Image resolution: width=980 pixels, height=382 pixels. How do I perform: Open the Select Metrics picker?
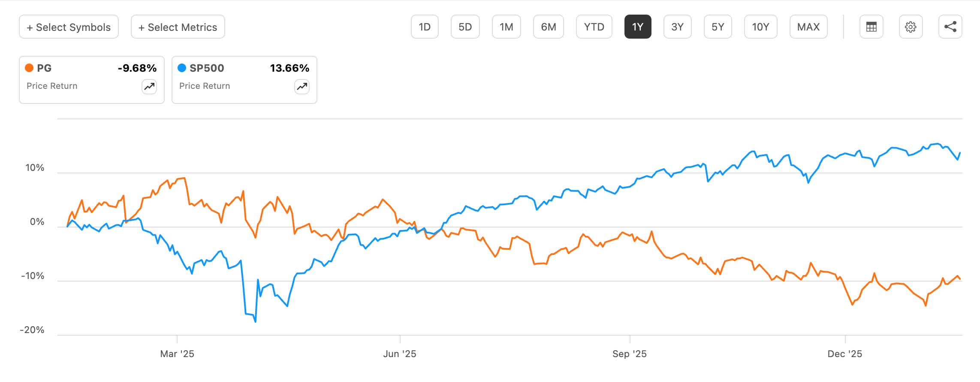pos(178,27)
